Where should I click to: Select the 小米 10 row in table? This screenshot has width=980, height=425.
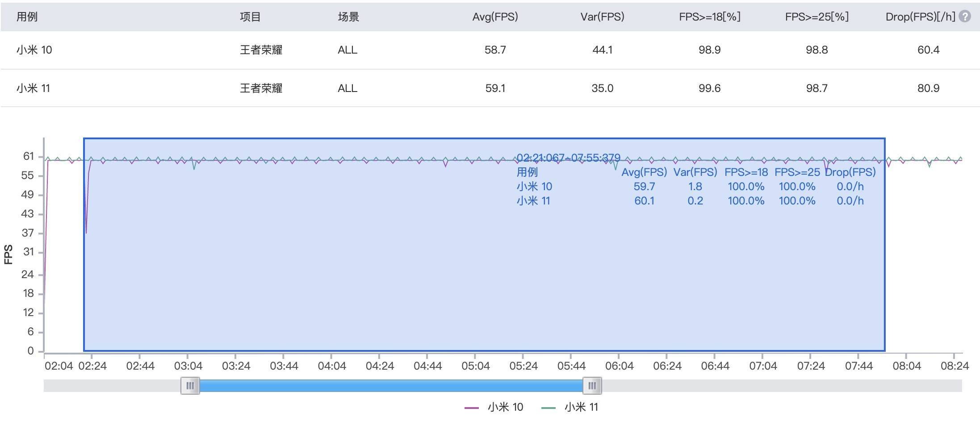coord(34,50)
